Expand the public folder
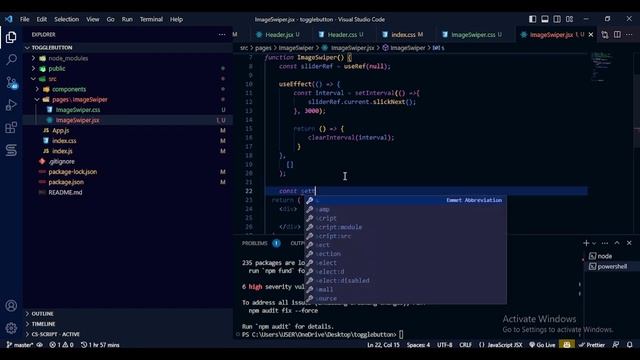 pos(57,69)
